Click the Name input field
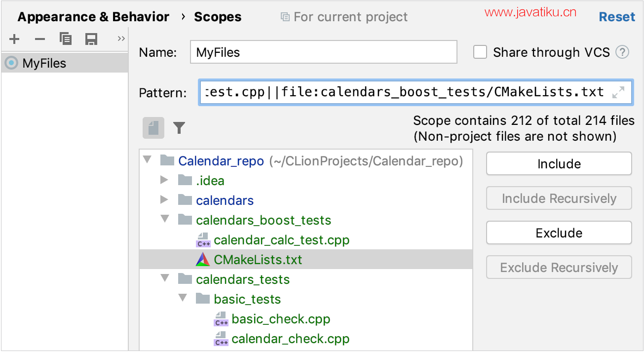This screenshot has height=352, width=644. click(x=323, y=52)
